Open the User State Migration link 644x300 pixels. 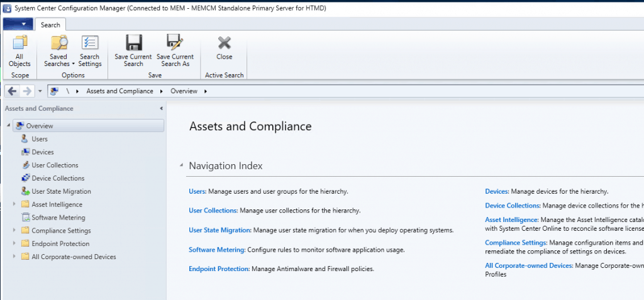219,230
